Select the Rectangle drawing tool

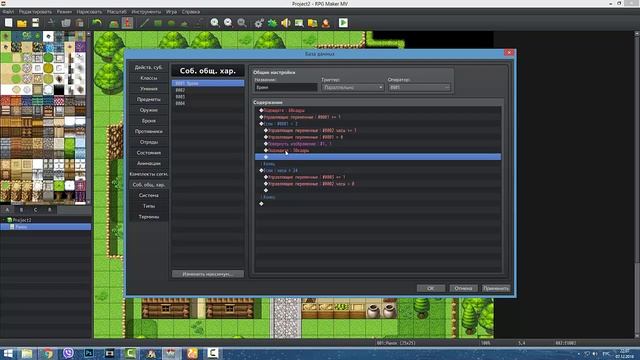[158, 23]
